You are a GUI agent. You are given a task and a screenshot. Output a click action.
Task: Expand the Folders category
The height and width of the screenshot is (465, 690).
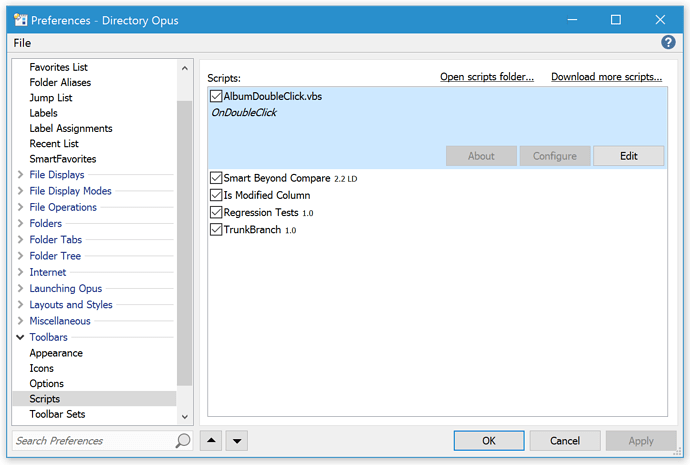point(20,223)
